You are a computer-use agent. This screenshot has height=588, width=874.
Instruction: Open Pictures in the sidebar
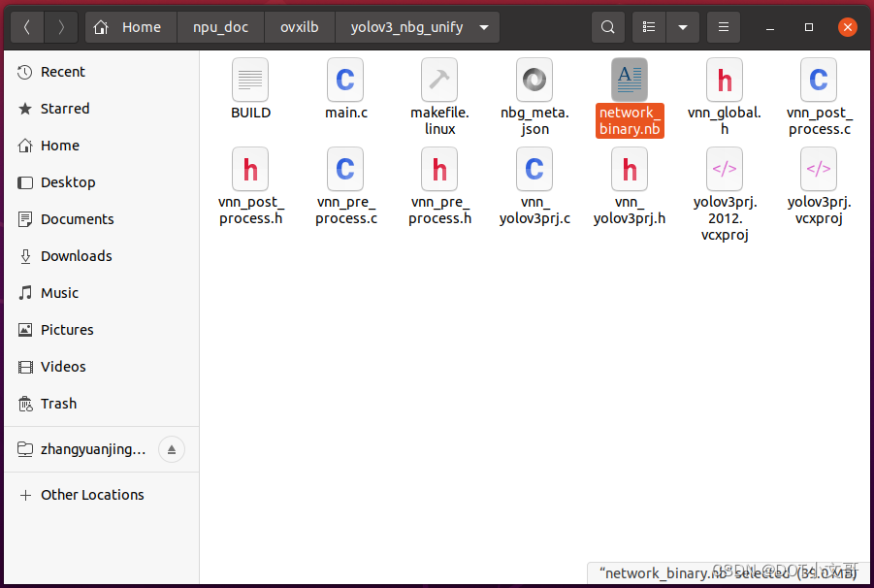click(x=102, y=329)
